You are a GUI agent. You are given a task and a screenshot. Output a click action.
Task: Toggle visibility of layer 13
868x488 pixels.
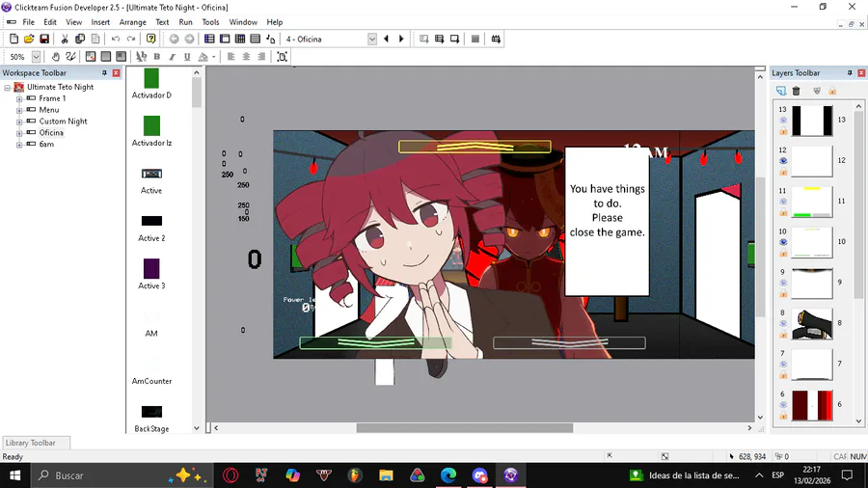pyautogui.click(x=783, y=120)
